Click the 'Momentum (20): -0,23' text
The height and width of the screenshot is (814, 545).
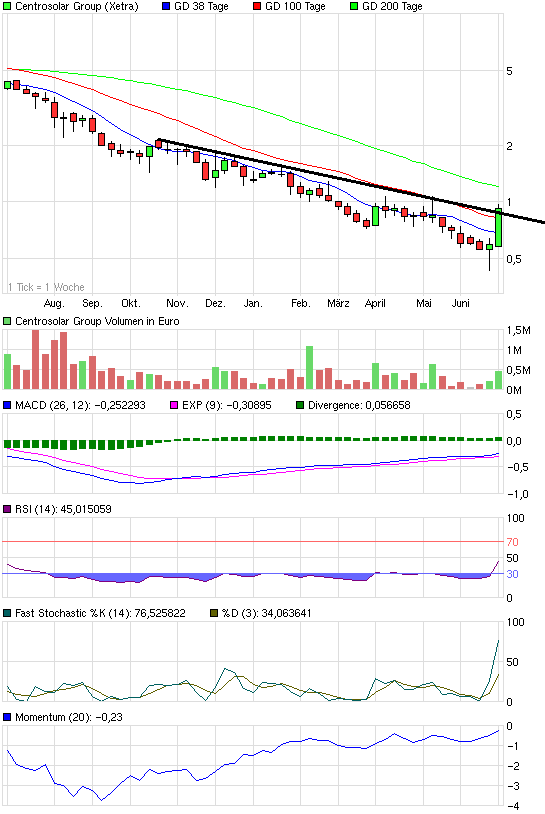tap(69, 717)
